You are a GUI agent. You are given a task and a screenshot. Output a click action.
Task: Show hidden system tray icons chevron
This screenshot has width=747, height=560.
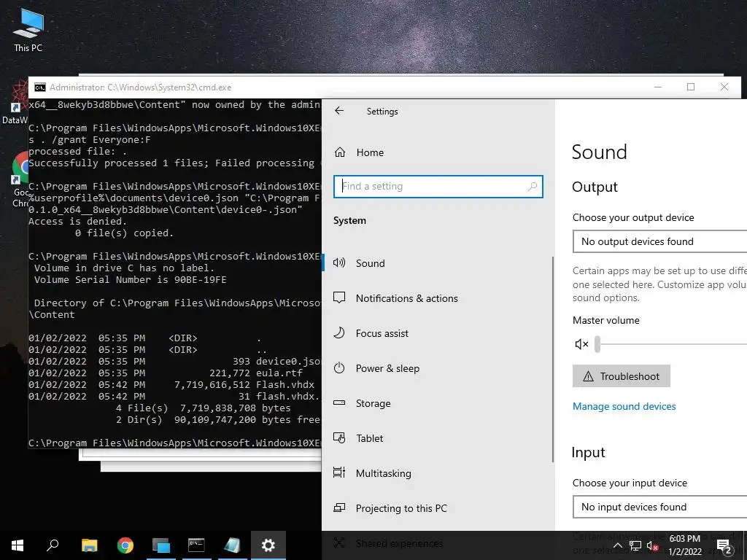617,545
